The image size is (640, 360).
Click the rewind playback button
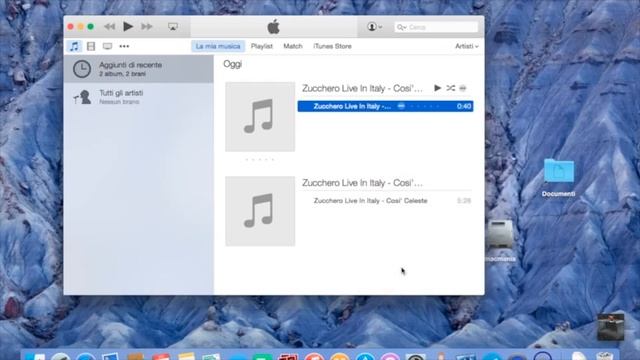109,27
